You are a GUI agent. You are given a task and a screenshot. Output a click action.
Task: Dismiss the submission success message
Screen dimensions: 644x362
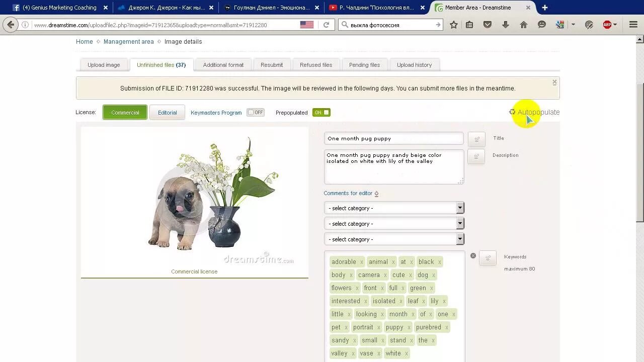[554, 82]
